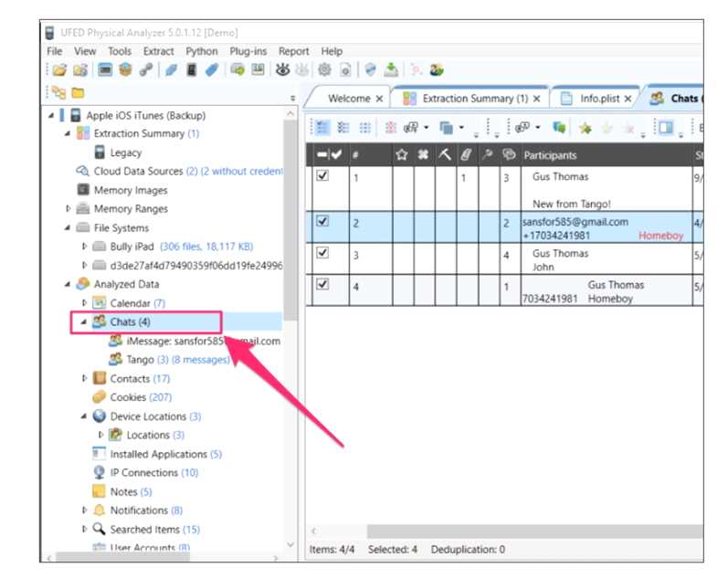Image resolution: width=728 pixels, height=578 pixels.
Task: Click the green star icon in the chats toolbar
Action: coord(585,127)
